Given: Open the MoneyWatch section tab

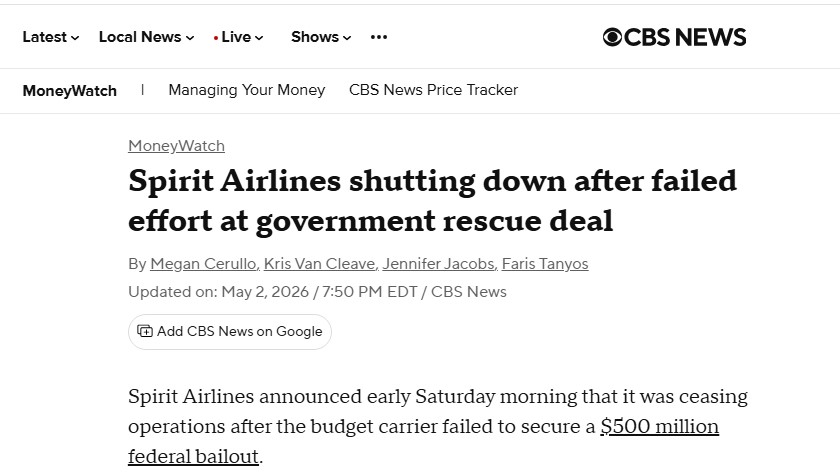Looking at the screenshot, I should tap(70, 91).
